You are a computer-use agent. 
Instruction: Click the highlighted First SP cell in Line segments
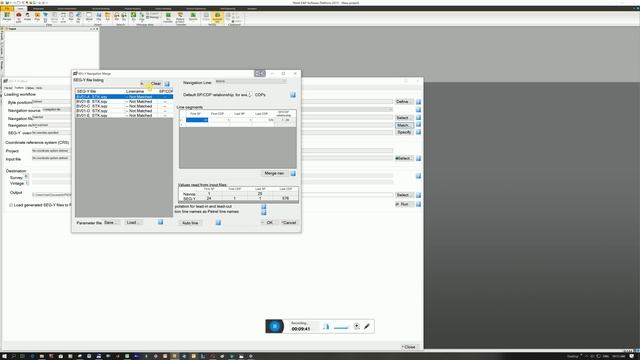[x=197, y=120]
